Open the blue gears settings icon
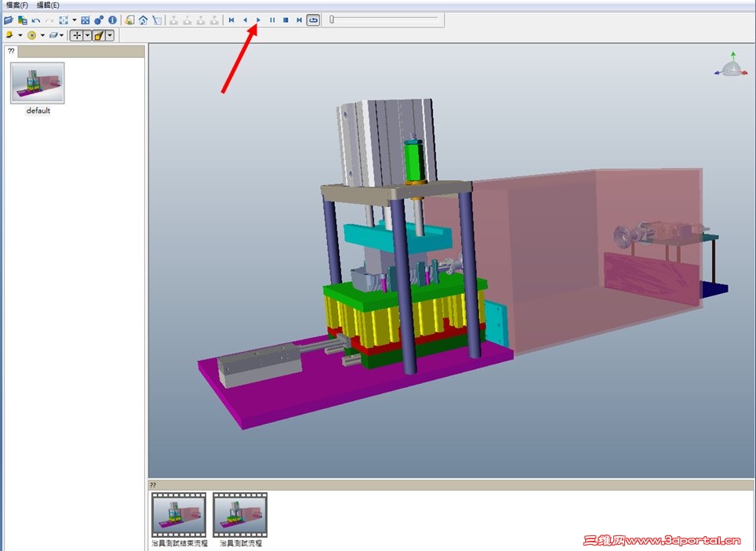 coord(99,20)
